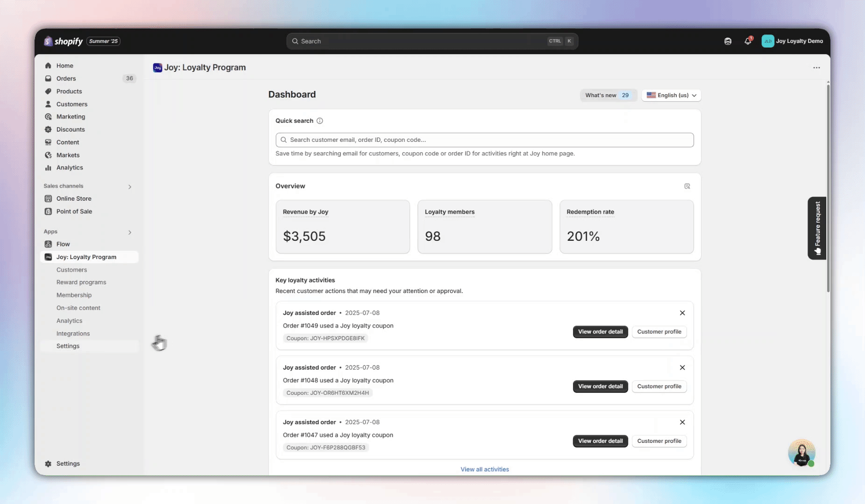Click the Shopify logo

coord(64,41)
